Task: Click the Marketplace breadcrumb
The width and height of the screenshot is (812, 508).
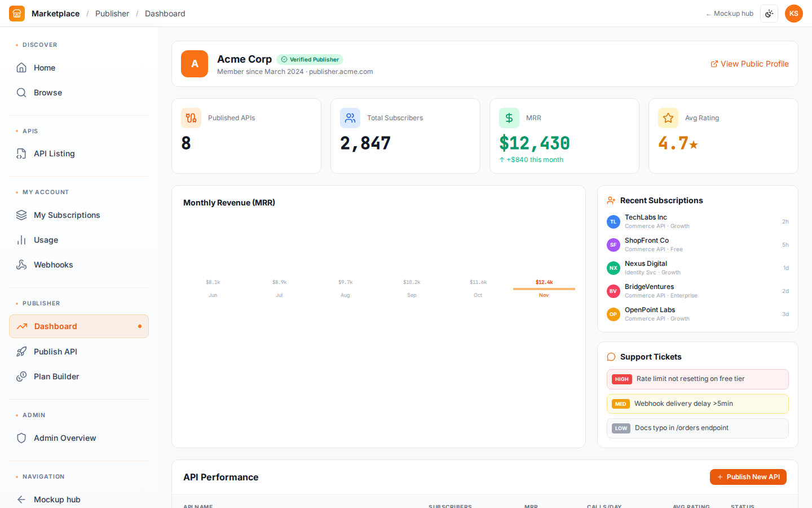Action: pyautogui.click(x=55, y=14)
